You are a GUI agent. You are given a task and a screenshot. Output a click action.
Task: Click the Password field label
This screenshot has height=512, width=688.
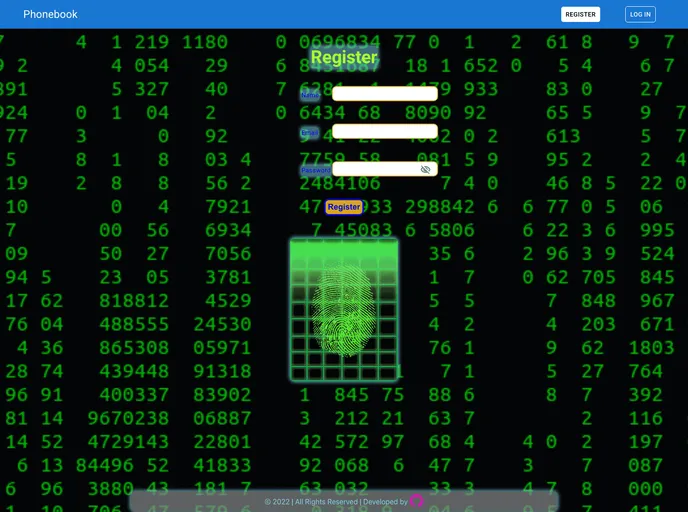(315, 171)
